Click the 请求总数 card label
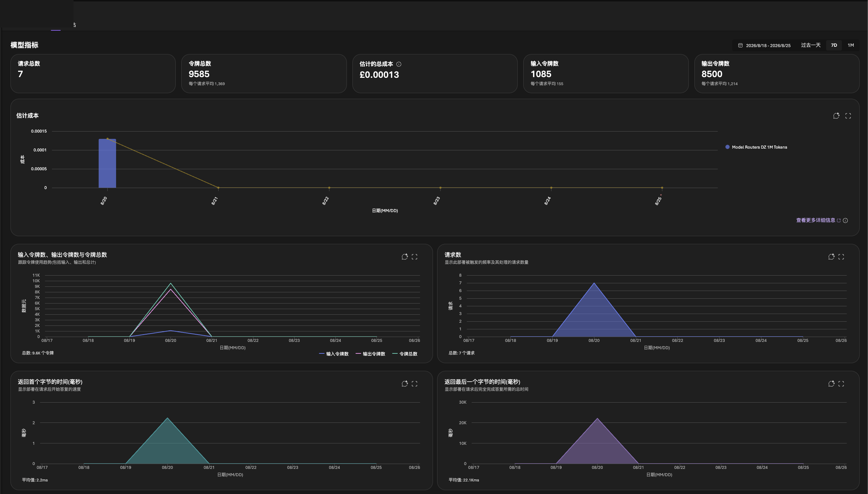868x494 pixels. 29,64
